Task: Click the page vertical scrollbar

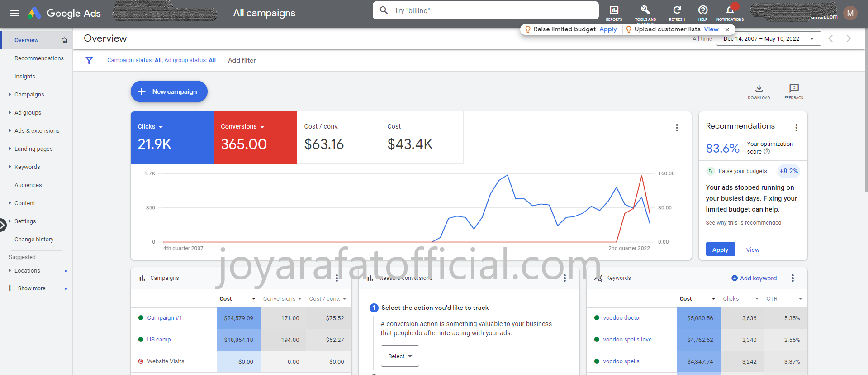Action: 866,111
